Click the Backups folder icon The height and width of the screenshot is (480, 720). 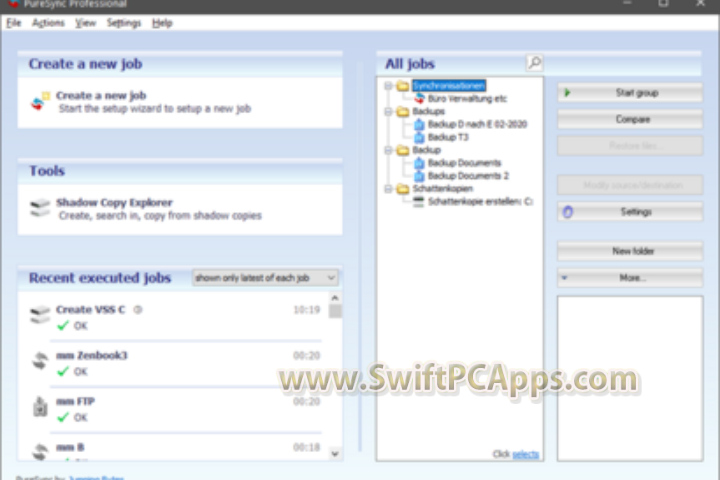[403, 111]
